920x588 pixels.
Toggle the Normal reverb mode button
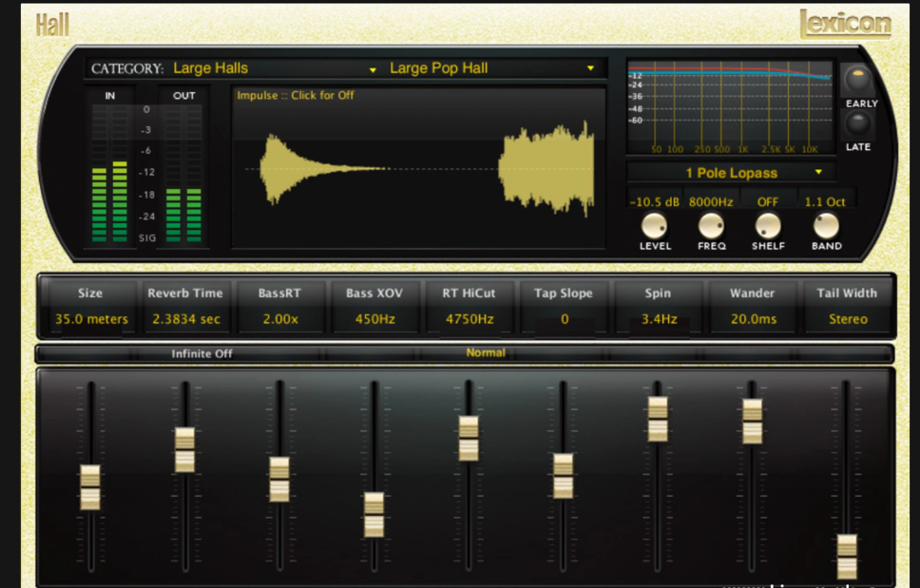click(x=486, y=352)
